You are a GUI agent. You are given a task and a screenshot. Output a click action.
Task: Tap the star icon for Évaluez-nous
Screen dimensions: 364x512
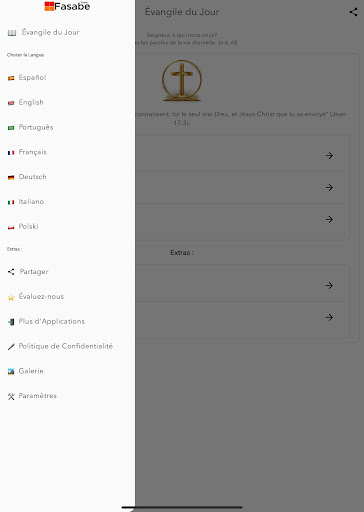11,297
